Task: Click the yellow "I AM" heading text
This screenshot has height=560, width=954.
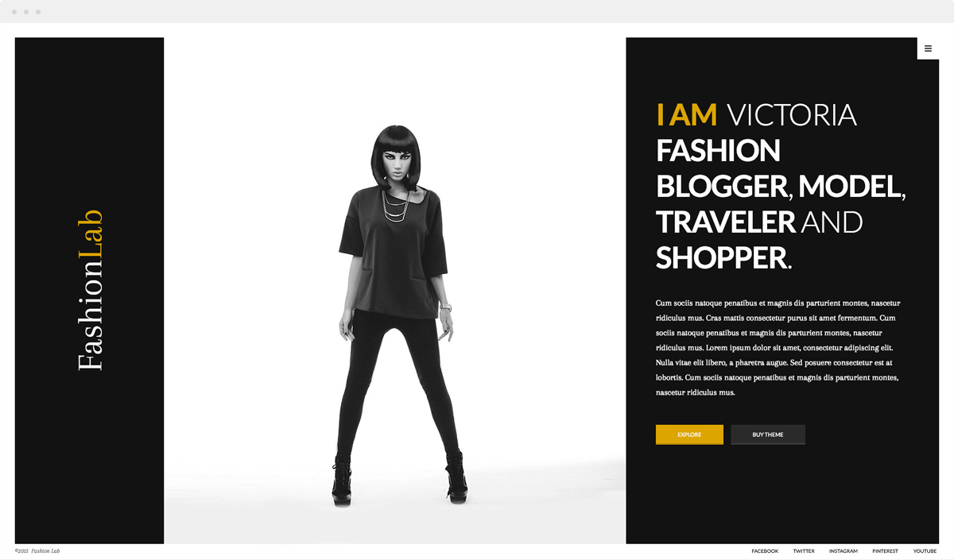Action: point(687,115)
